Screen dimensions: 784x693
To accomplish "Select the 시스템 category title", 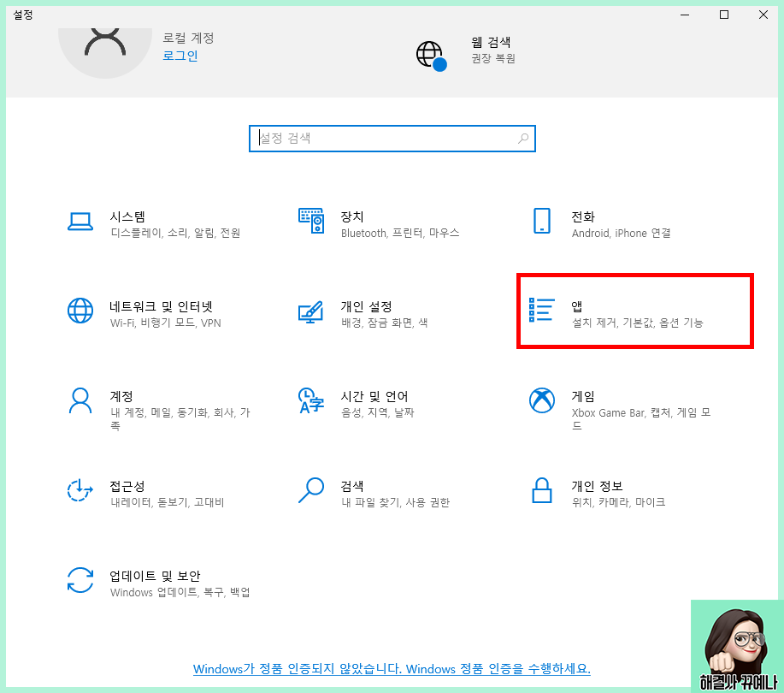I will (x=127, y=216).
